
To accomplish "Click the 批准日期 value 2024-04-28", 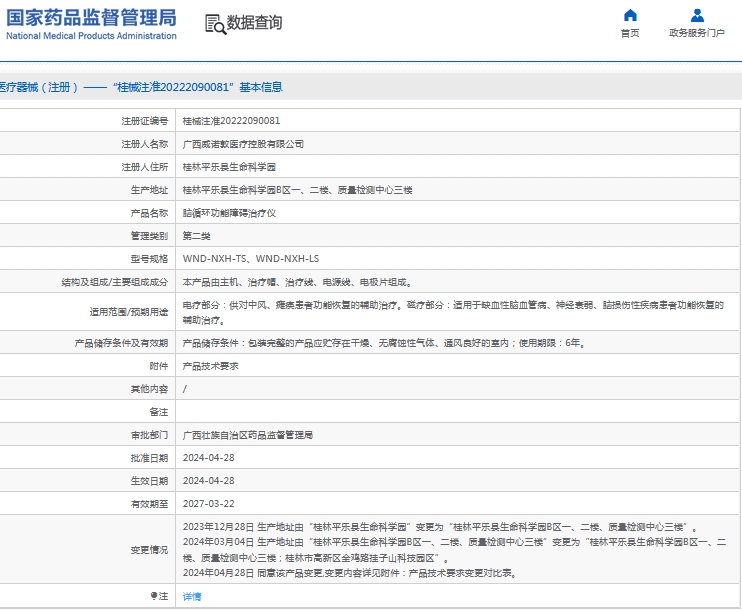I will (208, 458).
